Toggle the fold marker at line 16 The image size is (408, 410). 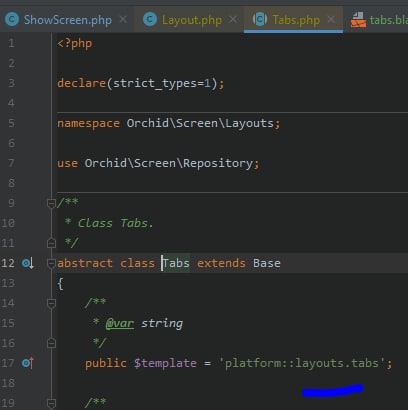pos(51,343)
